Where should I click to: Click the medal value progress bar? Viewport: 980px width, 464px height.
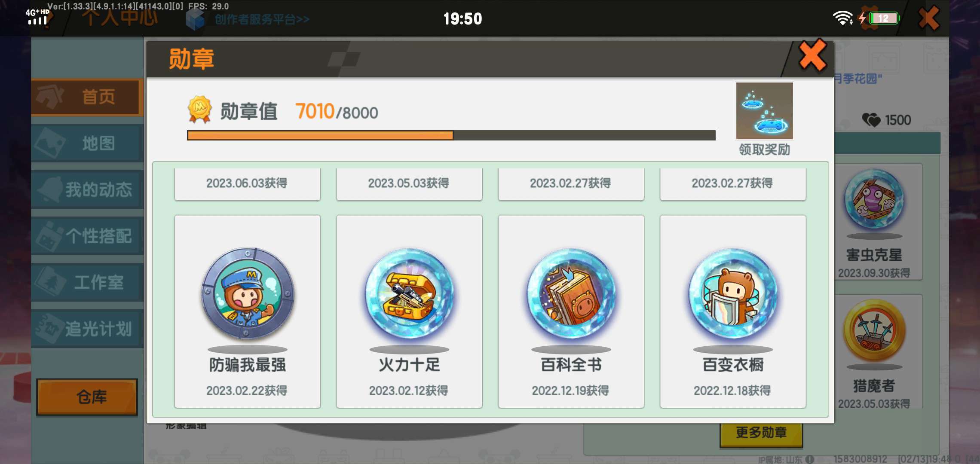(x=451, y=135)
